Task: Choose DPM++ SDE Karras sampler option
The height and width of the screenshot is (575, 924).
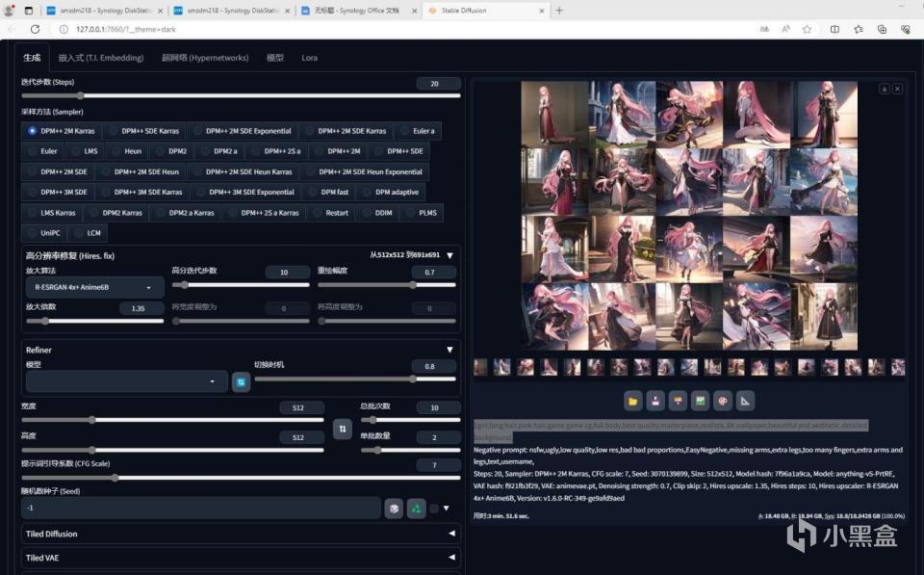Action: pos(145,131)
